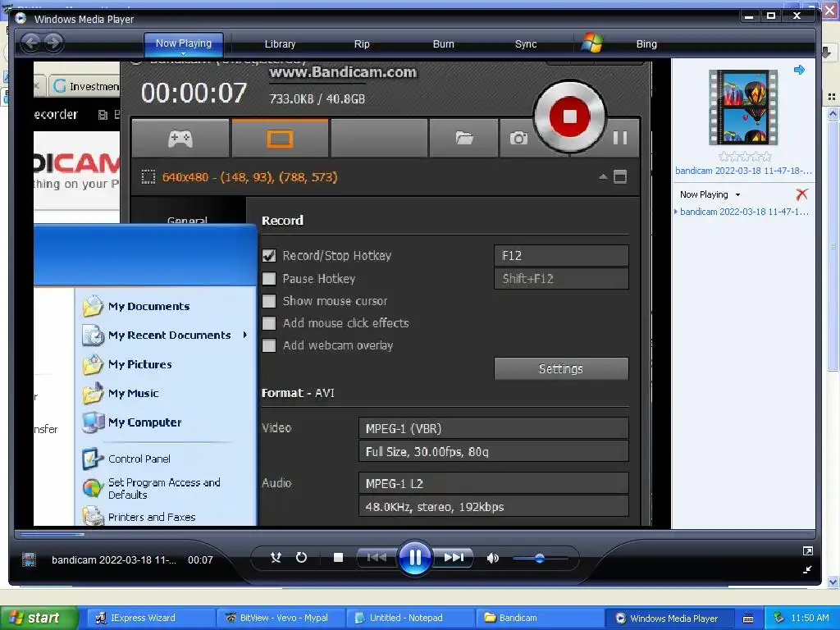Viewport: 840px width, 630px height.
Task: Click the hot air balloon video thumbnail
Action: [743, 107]
